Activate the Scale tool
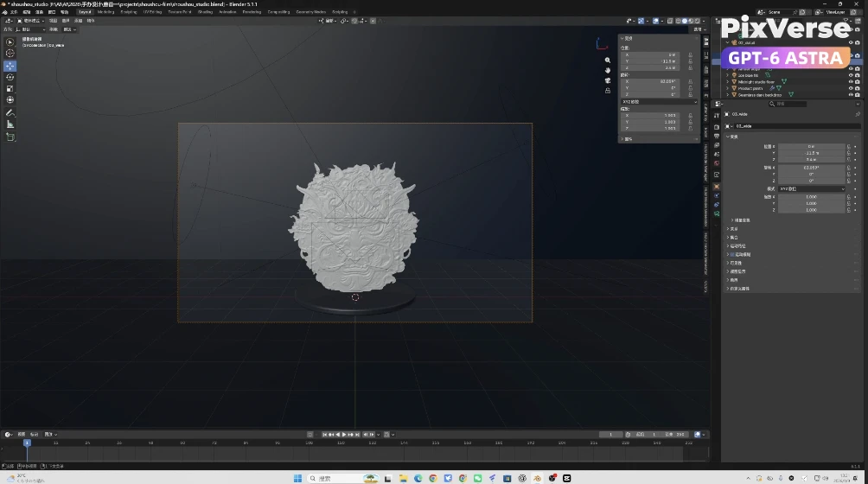Image resolution: width=868 pixels, height=484 pixels. click(x=10, y=88)
